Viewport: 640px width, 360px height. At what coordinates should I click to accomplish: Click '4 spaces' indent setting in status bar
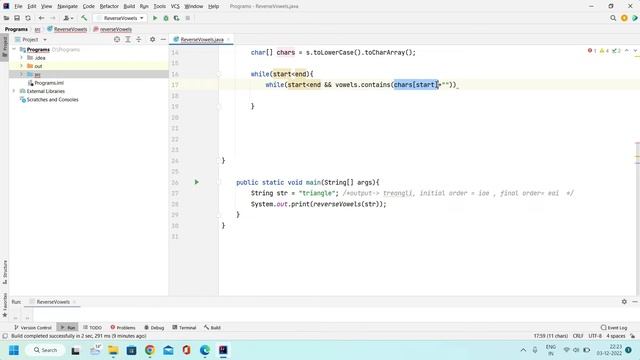pos(616,336)
